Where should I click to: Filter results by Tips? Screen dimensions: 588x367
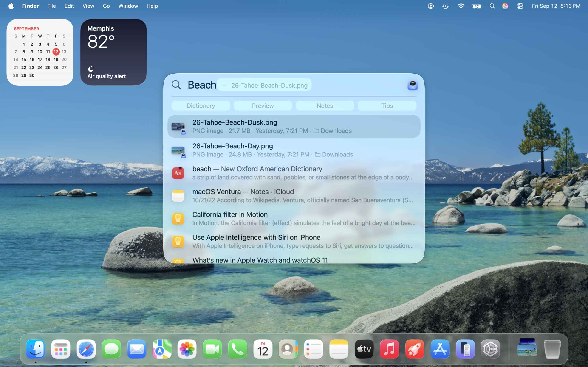[387, 106]
